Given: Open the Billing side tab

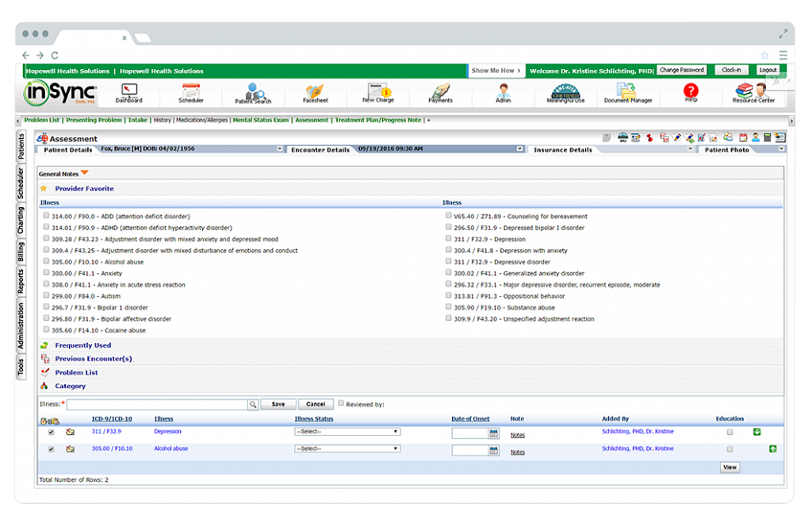Looking at the screenshot, I should click(21, 252).
